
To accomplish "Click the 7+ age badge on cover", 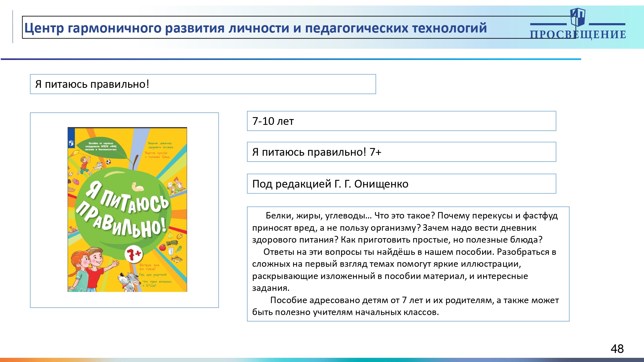I will (x=134, y=255).
